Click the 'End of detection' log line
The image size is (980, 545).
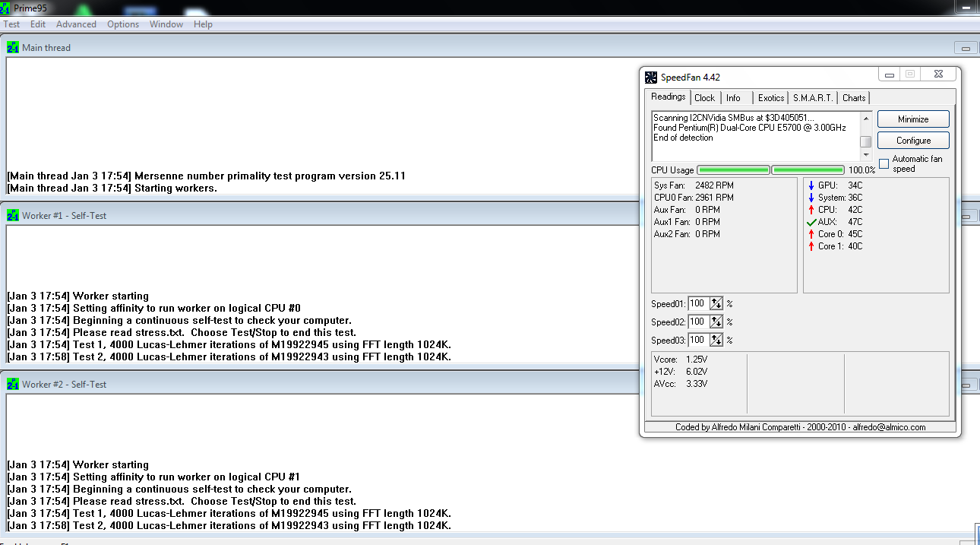click(x=683, y=138)
